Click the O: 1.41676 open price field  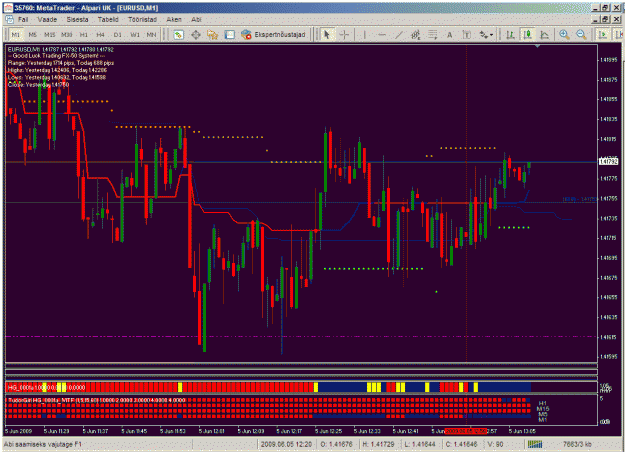pos(337,444)
